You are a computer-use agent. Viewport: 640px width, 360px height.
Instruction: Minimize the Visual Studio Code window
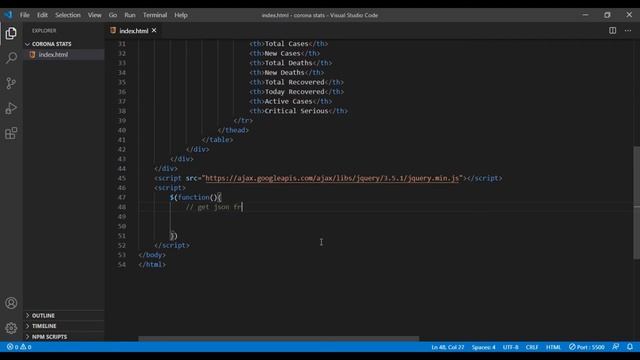585,15
